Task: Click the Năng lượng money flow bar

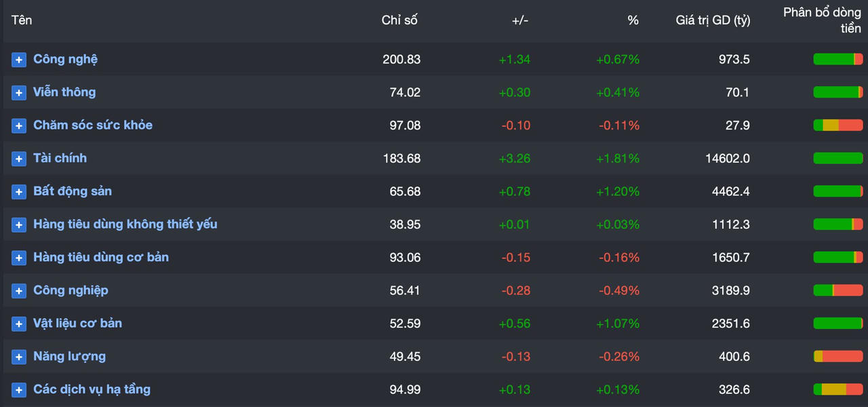Action: (837, 357)
